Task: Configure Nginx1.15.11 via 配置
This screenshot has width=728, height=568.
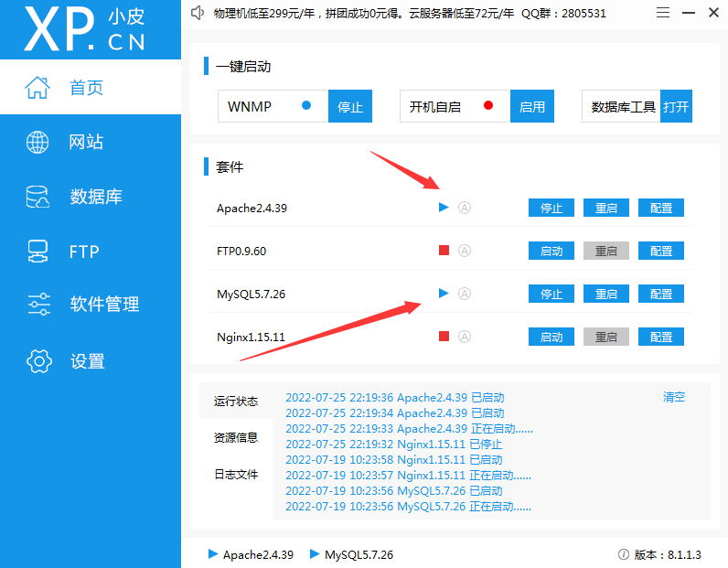Action: click(661, 337)
